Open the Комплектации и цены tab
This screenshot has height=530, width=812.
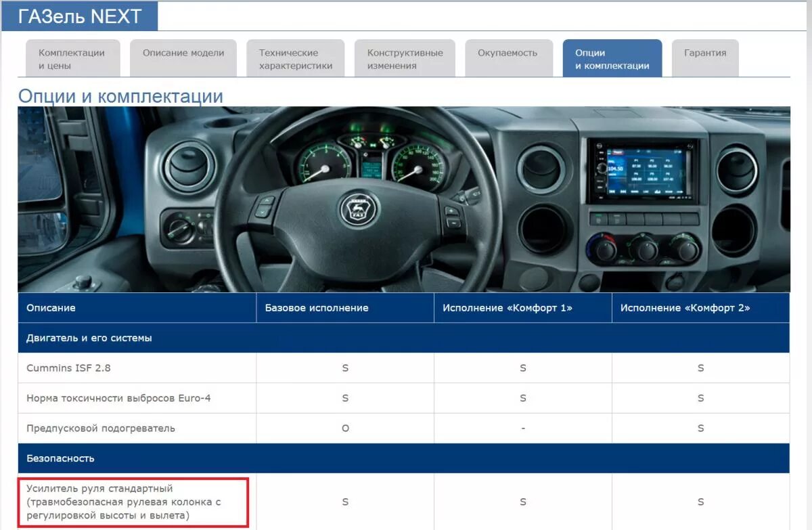pyautogui.click(x=72, y=59)
